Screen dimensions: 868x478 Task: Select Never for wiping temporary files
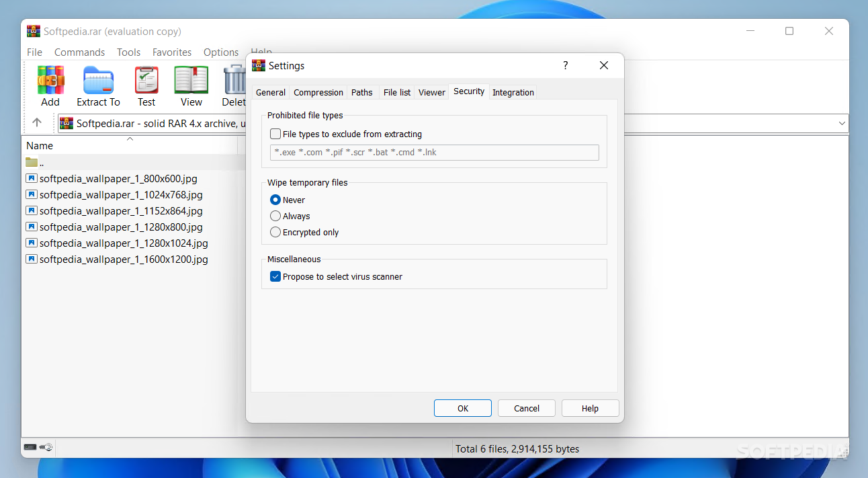click(x=275, y=200)
